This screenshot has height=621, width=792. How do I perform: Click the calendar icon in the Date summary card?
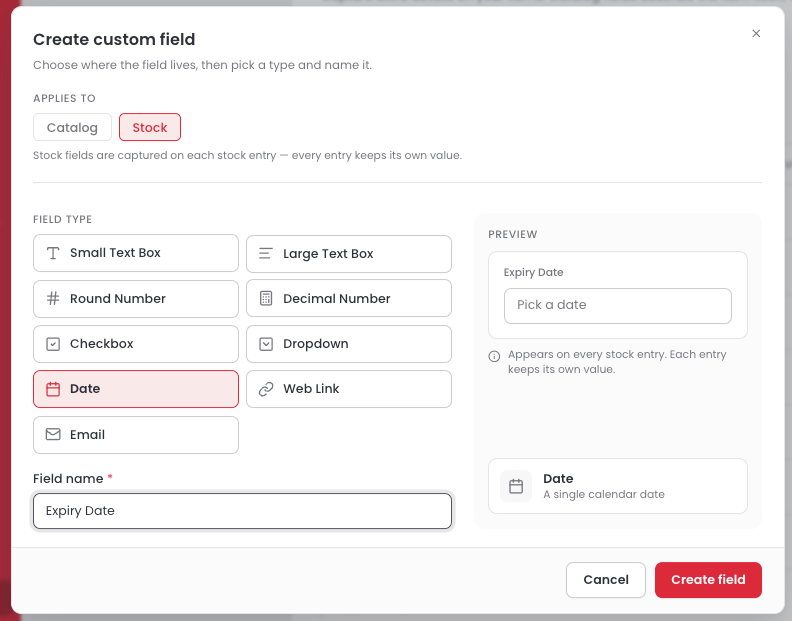tap(516, 486)
